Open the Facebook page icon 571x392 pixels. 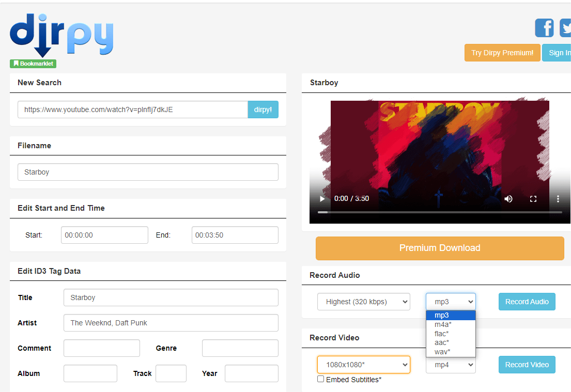pos(544,28)
